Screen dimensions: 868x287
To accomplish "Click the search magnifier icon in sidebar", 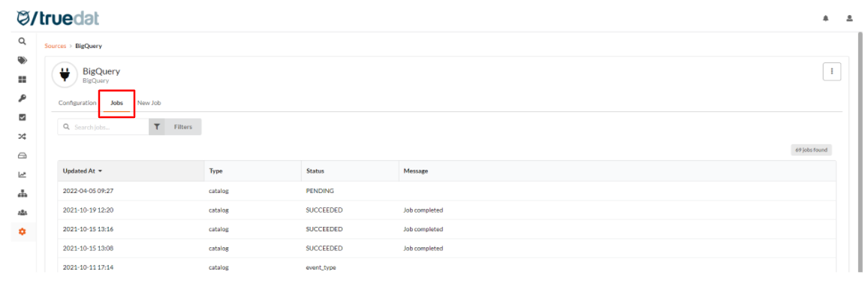I will coord(22,41).
